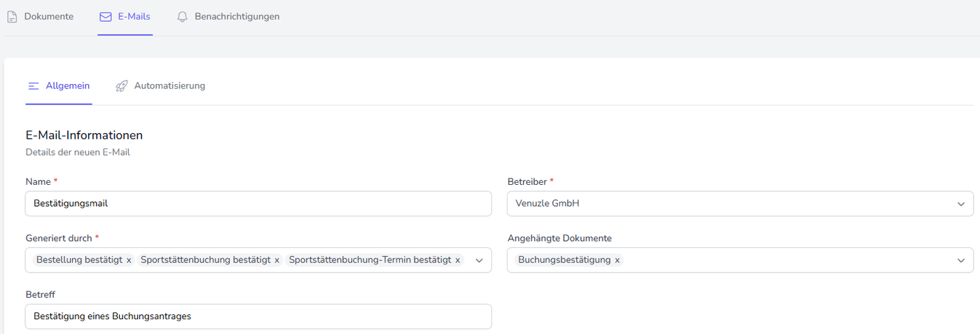Click the Dokumente document icon

pos(12,17)
